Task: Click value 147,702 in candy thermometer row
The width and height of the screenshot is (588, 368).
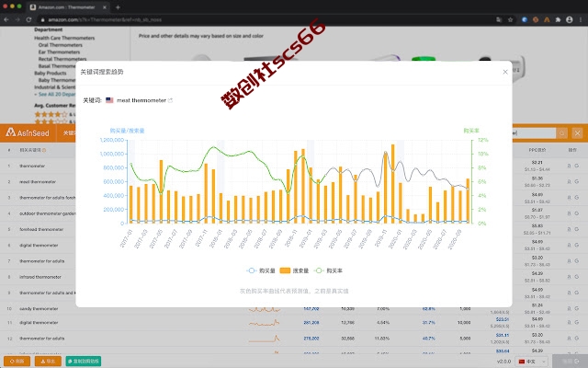Action: tap(311, 309)
